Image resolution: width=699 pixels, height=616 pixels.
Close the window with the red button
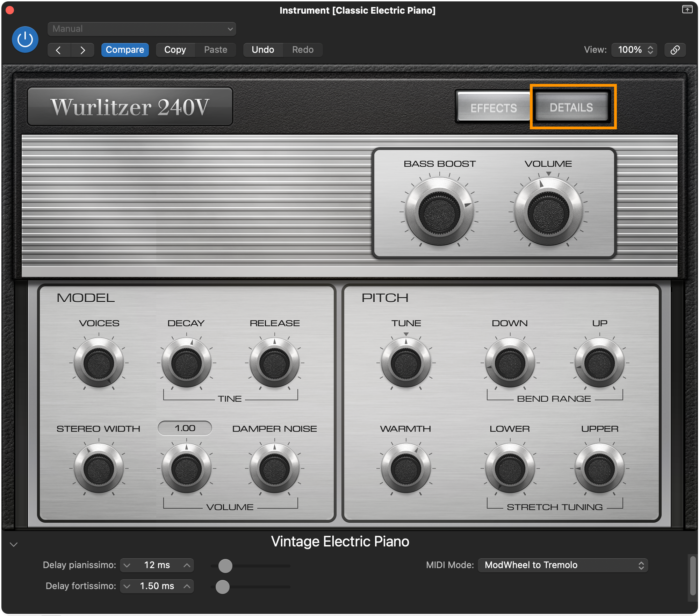coord(10,10)
